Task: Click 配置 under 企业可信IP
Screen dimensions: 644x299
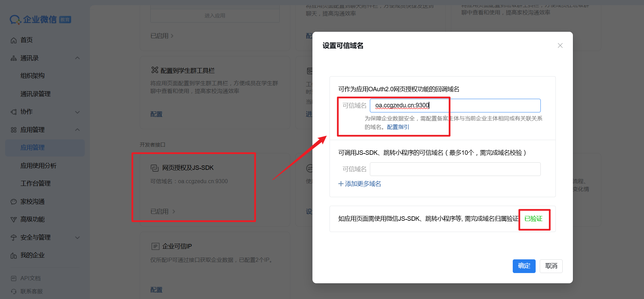Action: click(x=157, y=290)
